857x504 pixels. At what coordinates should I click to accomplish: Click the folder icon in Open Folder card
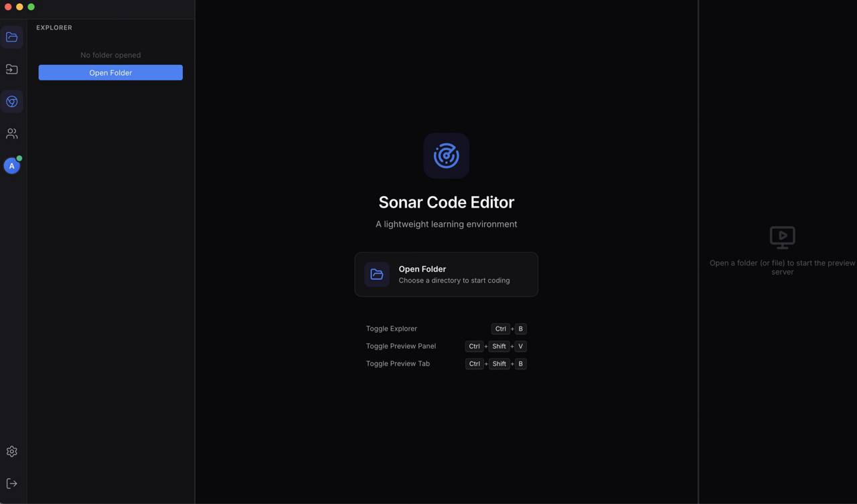point(377,274)
